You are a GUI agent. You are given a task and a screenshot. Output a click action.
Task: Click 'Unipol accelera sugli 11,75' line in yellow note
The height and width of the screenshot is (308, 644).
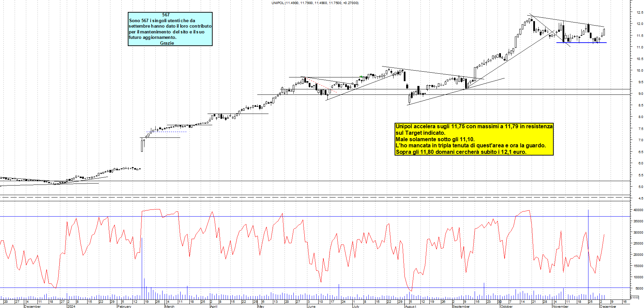click(x=474, y=126)
